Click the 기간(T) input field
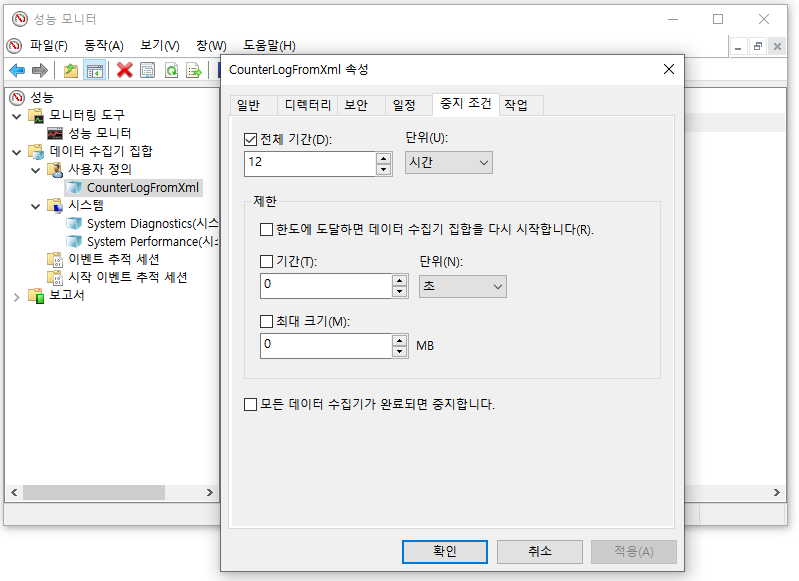Image resolution: width=799 pixels, height=581 pixels. pyautogui.click(x=326, y=286)
